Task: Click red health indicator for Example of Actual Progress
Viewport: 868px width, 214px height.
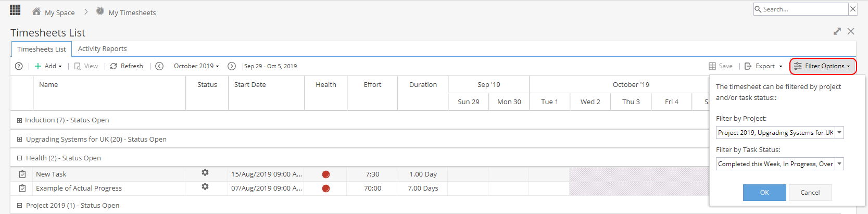Action: (326, 188)
